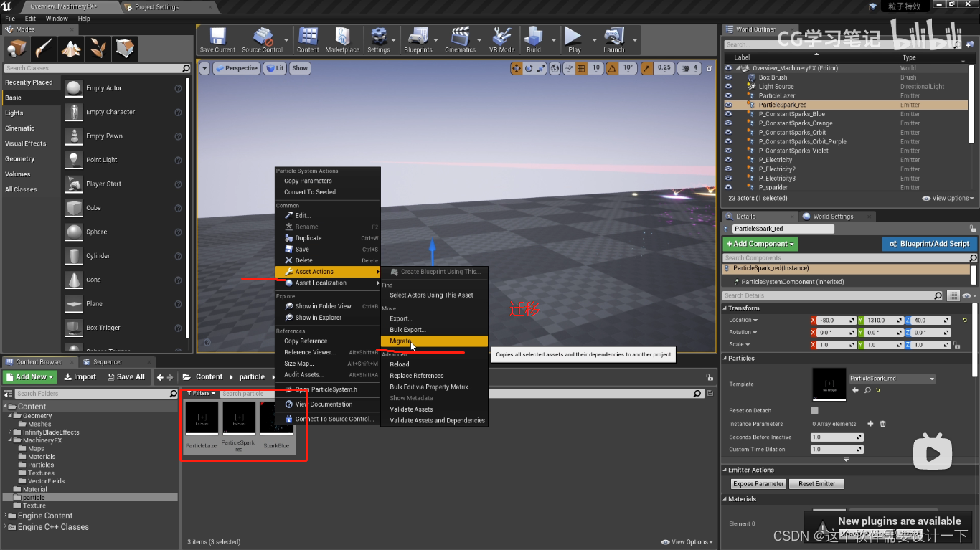Click the Blueprints toolbar icon
980x550 pixels.
[x=418, y=39]
